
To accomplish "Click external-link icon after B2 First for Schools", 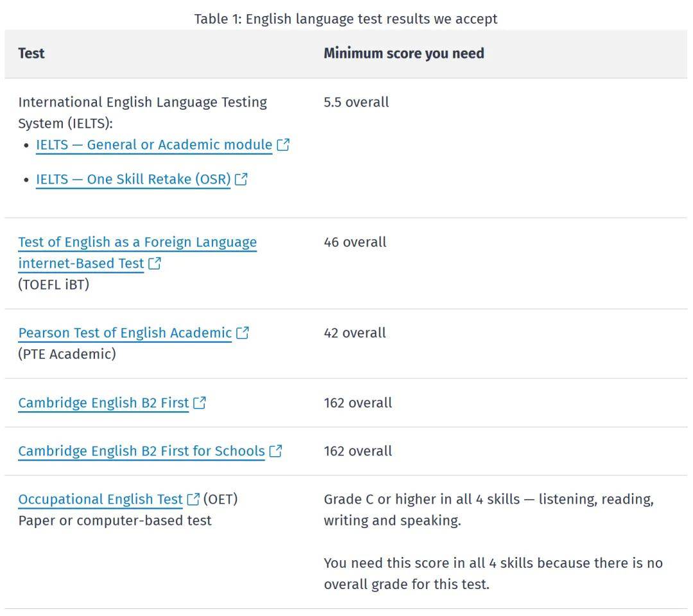I will 276,451.
